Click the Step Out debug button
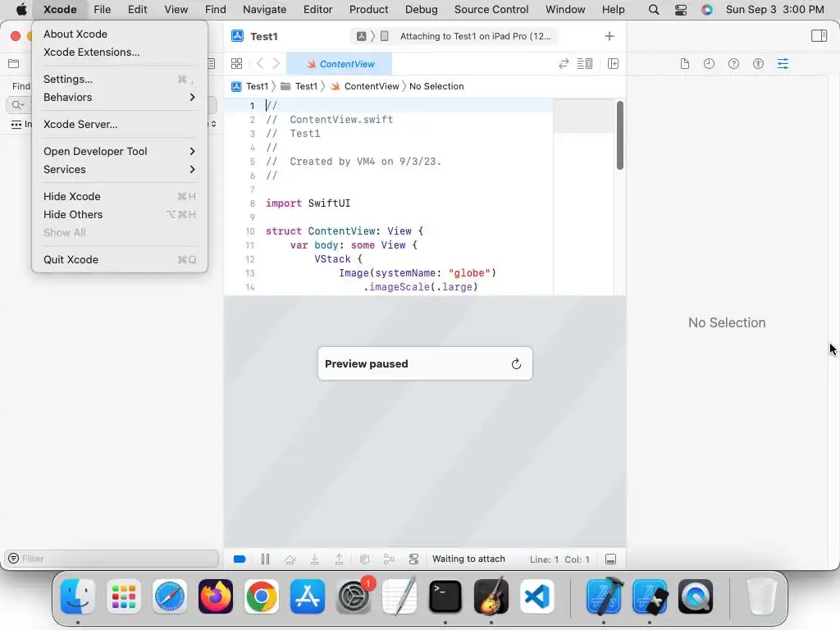Screen dimensions: 840x630 tap(339, 559)
